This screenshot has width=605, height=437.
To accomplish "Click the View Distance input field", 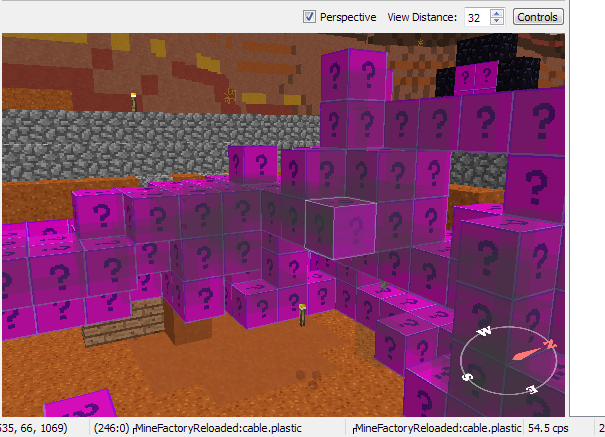I will click(x=477, y=17).
